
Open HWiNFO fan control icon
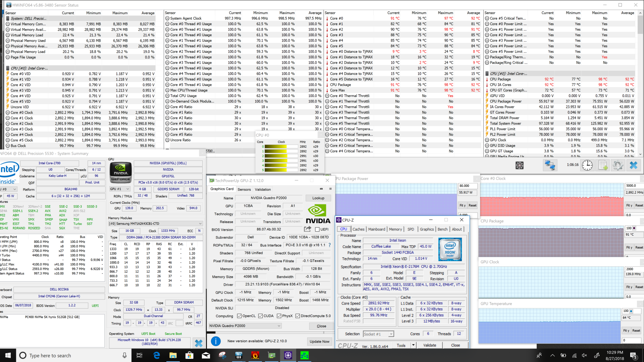[x=520, y=165]
